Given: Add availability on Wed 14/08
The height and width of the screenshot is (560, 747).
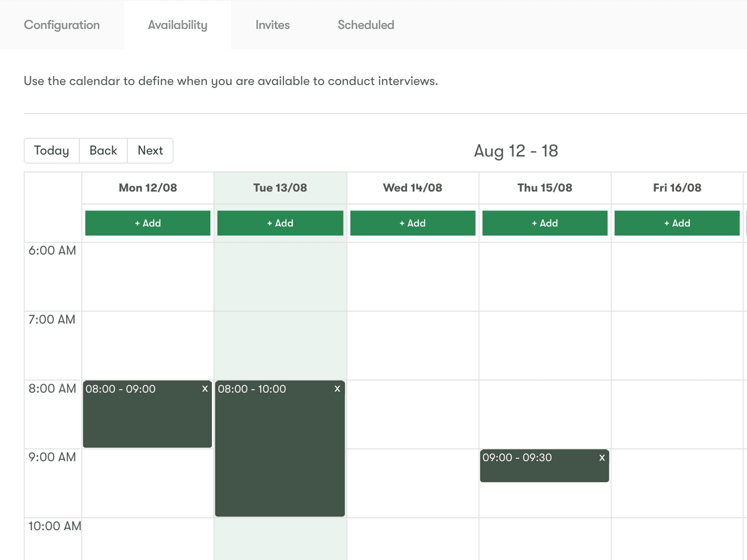Looking at the screenshot, I should [x=413, y=223].
